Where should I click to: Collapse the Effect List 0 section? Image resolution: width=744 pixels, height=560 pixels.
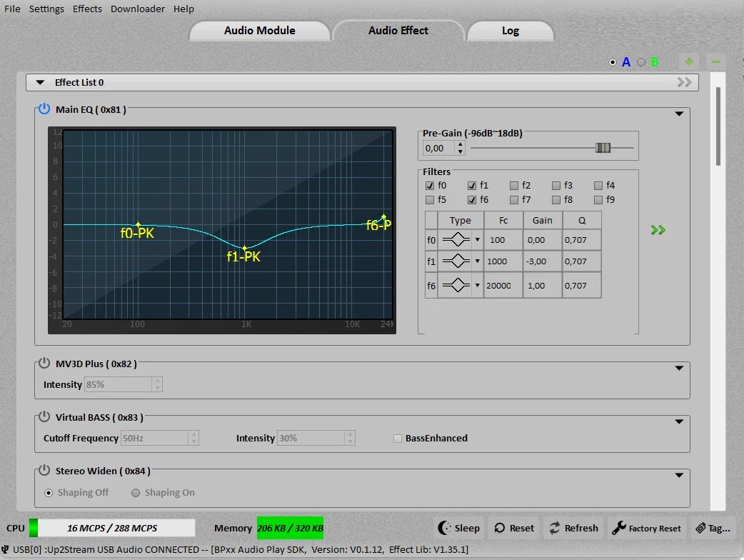coord(41,82)
